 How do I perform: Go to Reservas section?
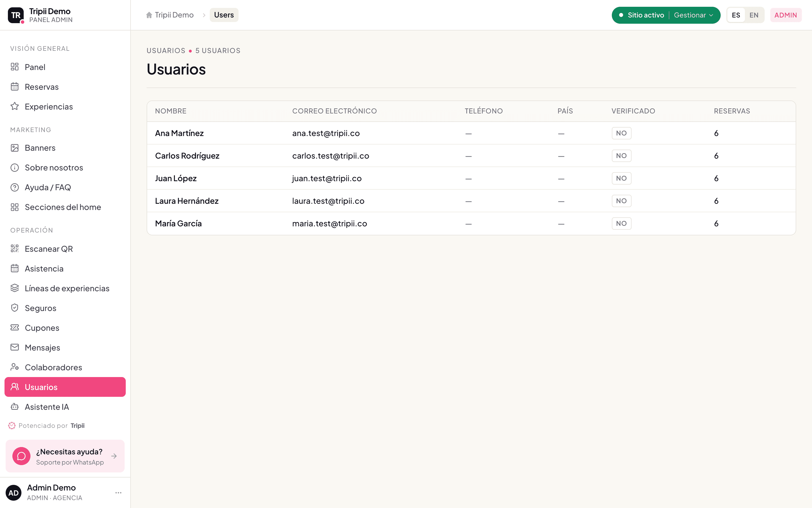[65, 87]
